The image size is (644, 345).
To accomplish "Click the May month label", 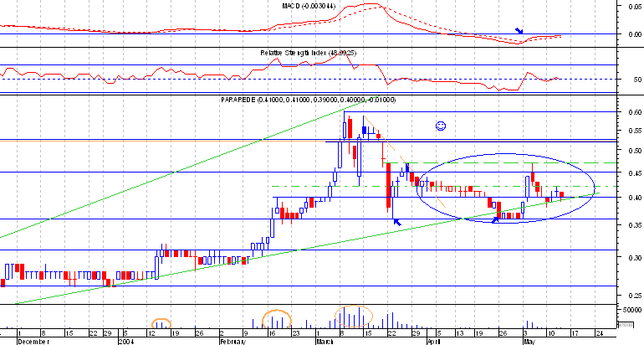I will 529,342.
